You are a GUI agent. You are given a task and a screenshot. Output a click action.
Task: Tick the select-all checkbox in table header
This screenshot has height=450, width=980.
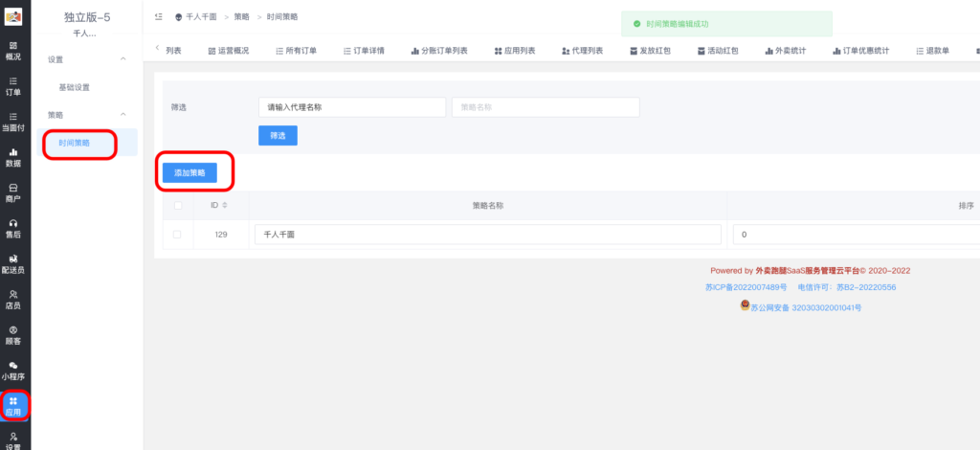177,206
